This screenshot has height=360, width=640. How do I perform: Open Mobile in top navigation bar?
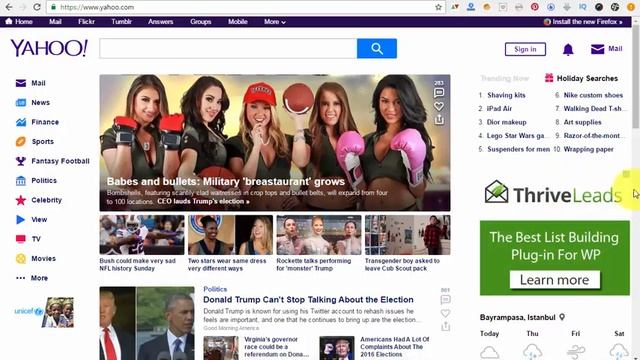click(238, 22)
